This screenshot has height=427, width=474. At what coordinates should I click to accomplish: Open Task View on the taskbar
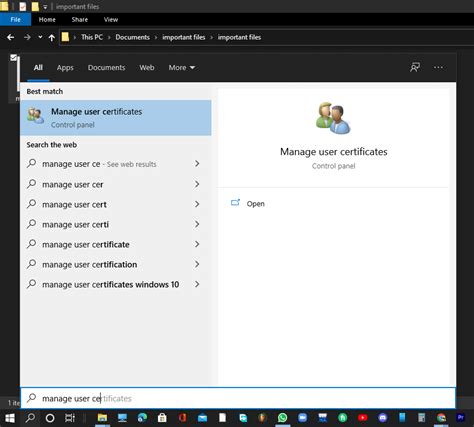tap(70, 418)
